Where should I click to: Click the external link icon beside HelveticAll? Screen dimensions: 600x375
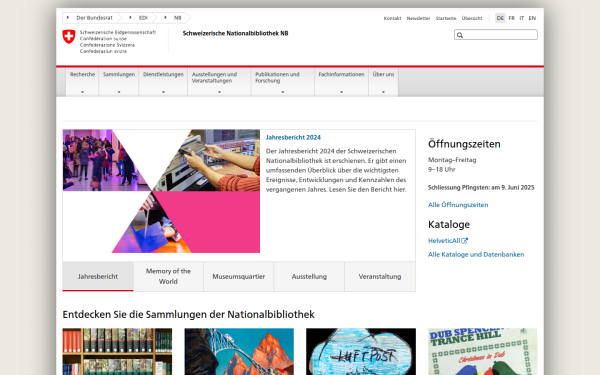point(465,241)
